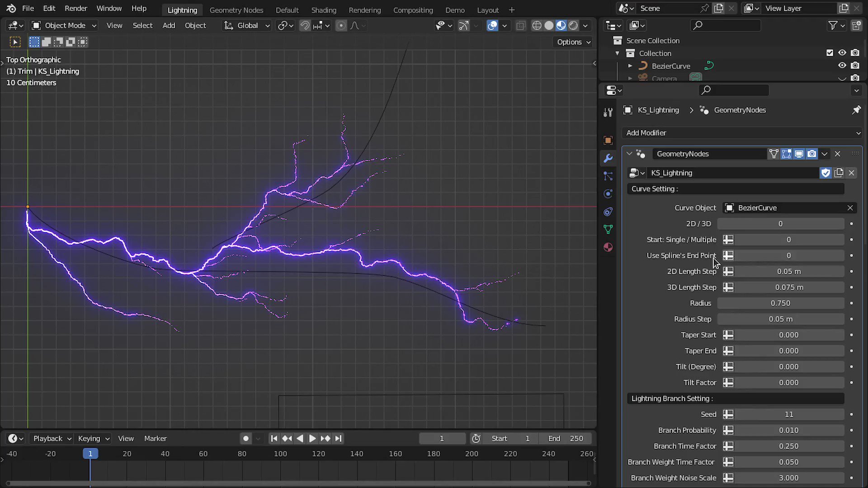Hide the BezierCurve in the viewport
The image size is (868, 488).
pyautogui.click(x=842, y=66)
